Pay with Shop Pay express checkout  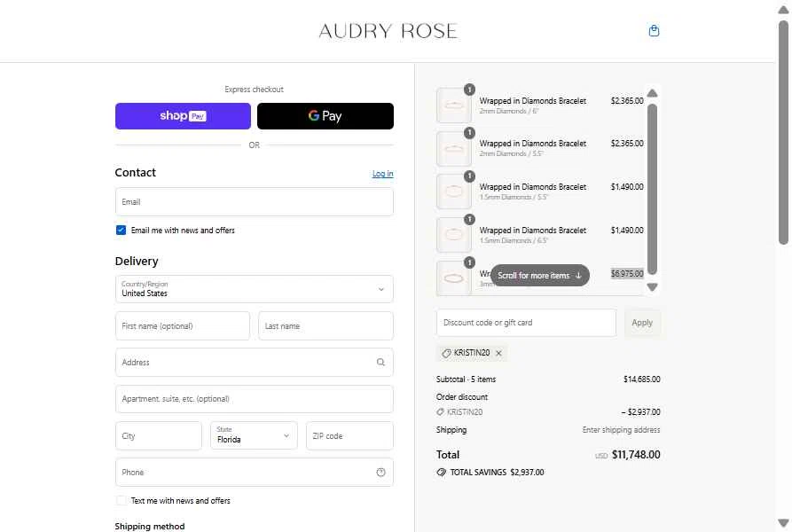(x=183, y=116)
